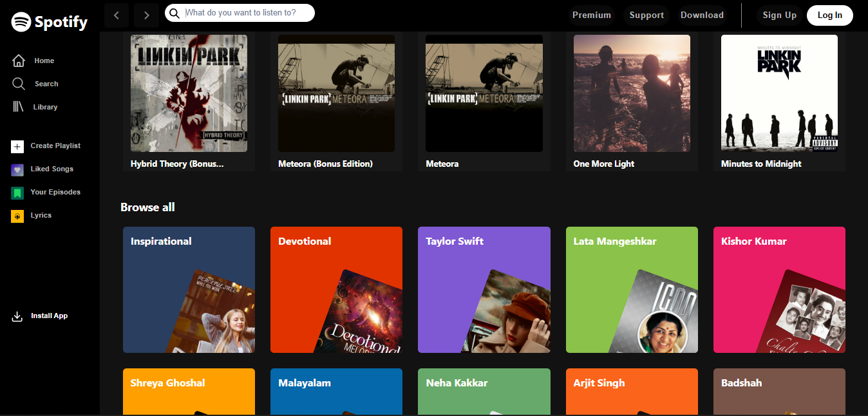Open the Neha Kakkar category tile
The image size is (868, 416).
(x=484, y=392)
